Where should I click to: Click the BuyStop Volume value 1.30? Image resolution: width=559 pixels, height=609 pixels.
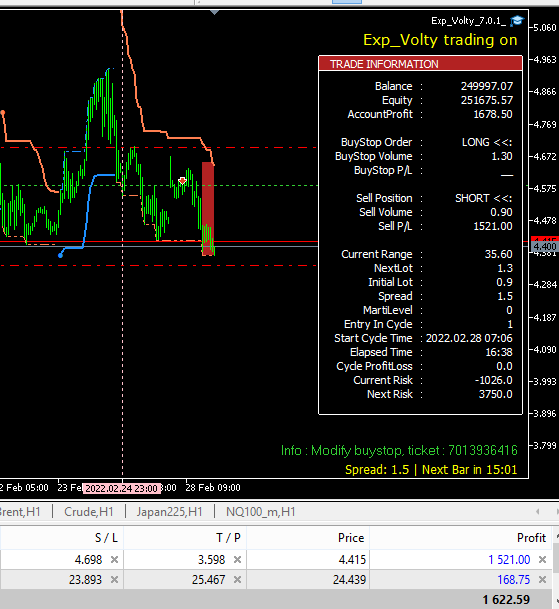[x=502, y=156]
